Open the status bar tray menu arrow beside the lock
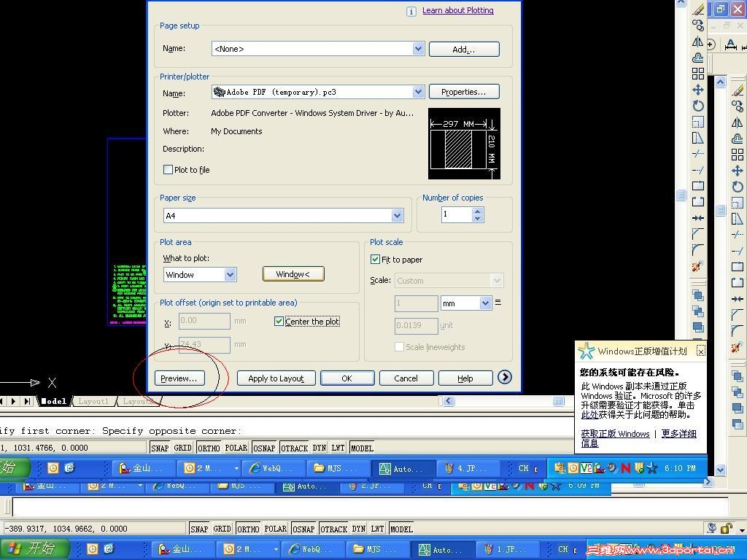The width and height of the screenshot is (747, 560). point(742,529)
